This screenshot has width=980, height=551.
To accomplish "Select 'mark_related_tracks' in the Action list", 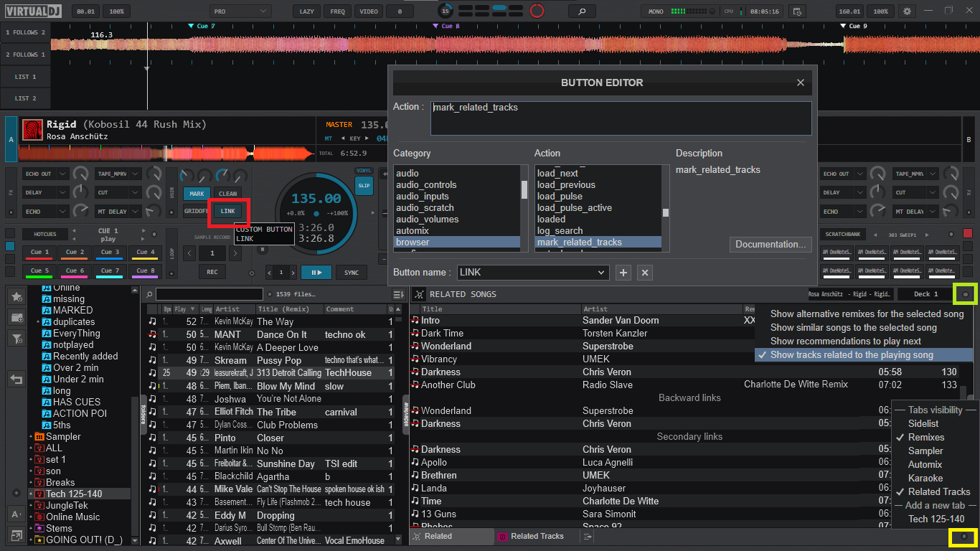I will pyautogui.click(x=598, y=242).
